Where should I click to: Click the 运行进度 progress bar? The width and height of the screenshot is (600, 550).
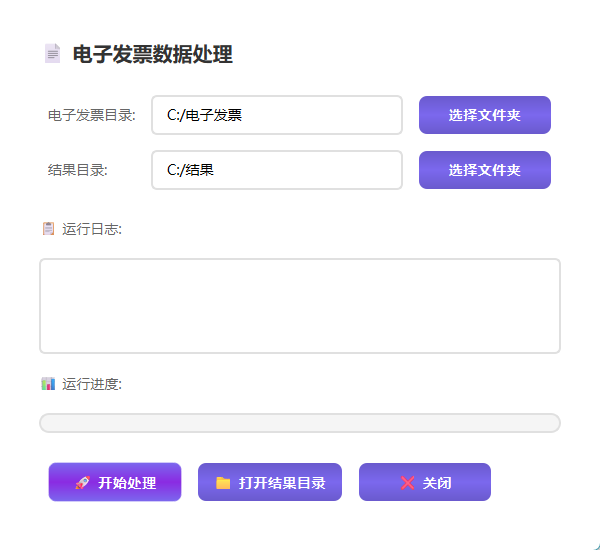[x=300, y=423]
